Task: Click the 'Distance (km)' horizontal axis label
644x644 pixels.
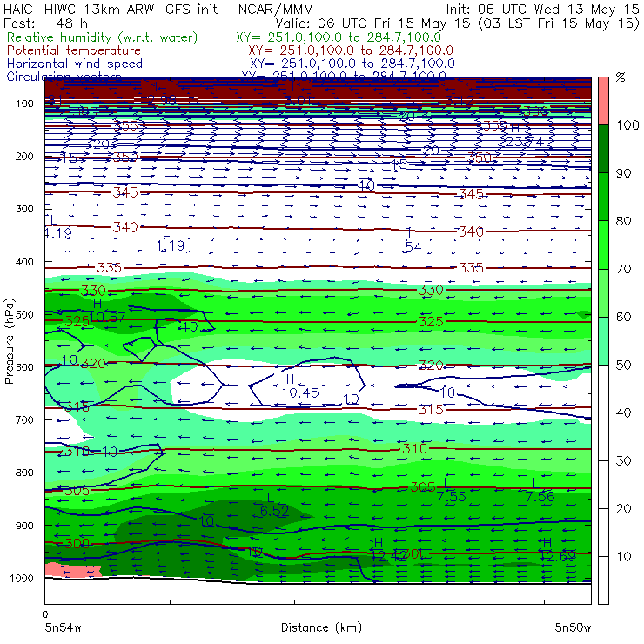Action: click(322, 628)
